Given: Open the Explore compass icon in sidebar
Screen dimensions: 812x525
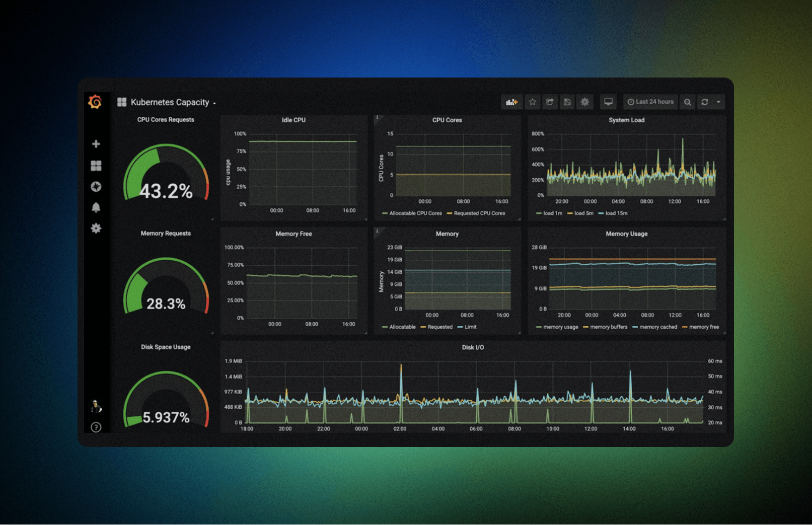Looking at the screenshot, I should click(x=96, y=187).
